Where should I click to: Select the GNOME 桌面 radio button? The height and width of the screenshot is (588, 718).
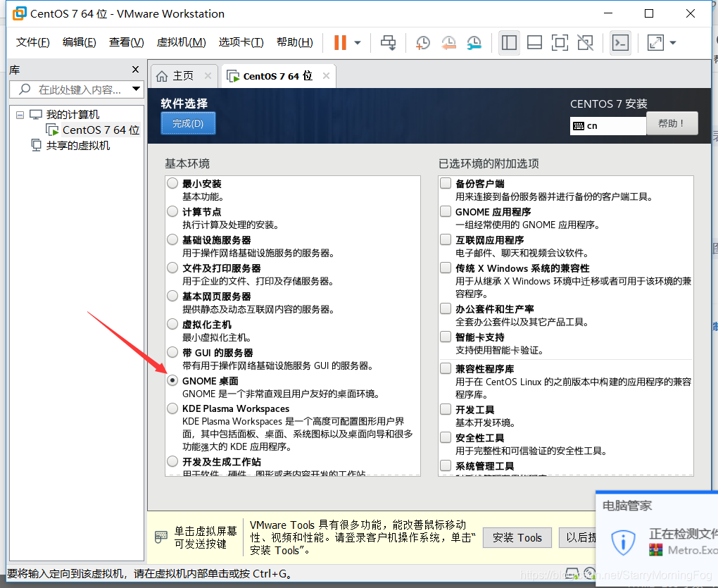[x=172, y=380]
